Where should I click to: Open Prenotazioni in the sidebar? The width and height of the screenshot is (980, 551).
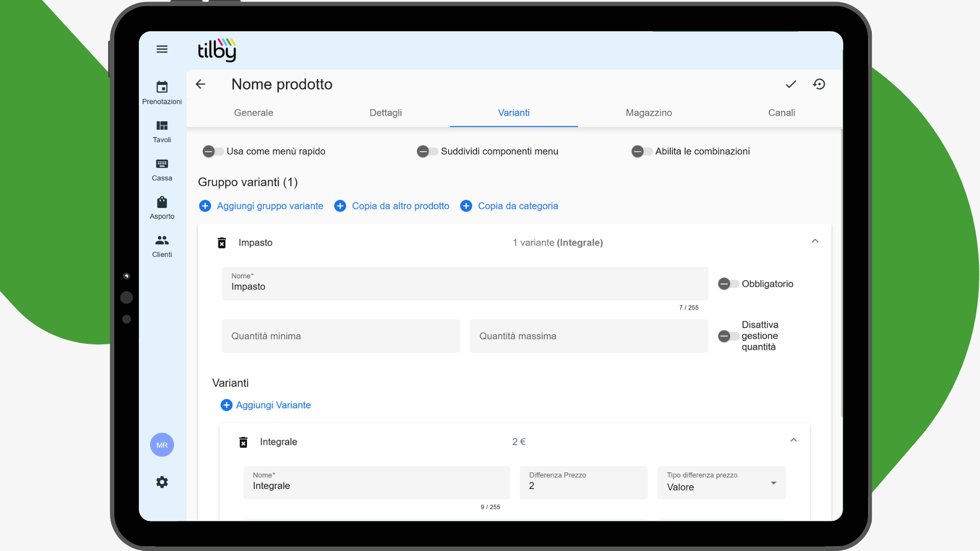(x=162, y=93)
